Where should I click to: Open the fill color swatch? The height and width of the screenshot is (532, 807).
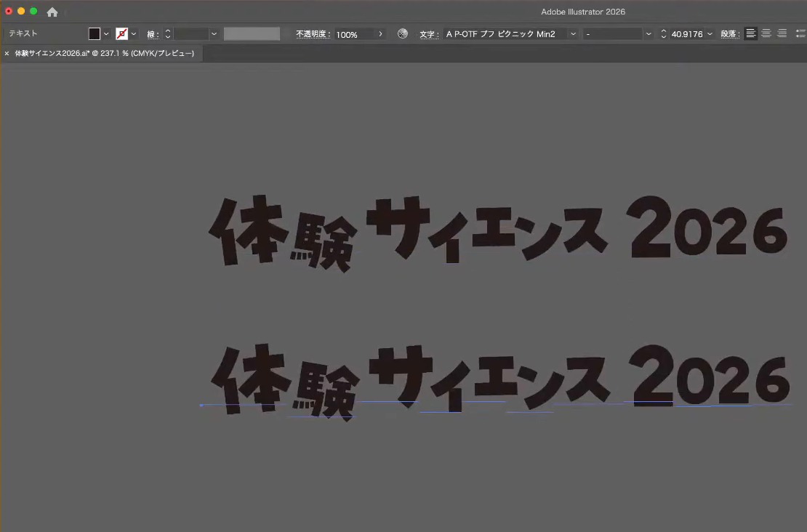[x=95, y=34]
